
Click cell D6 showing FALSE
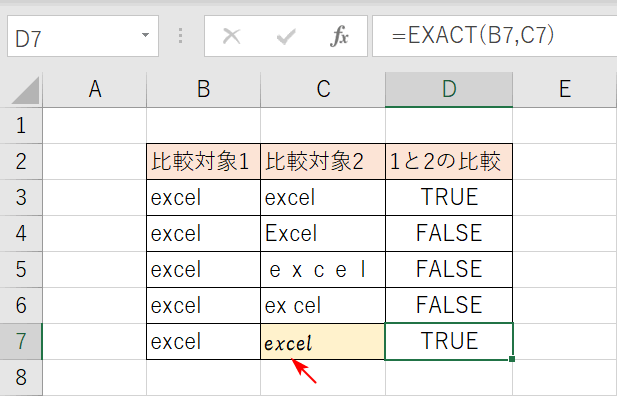pyautogui.click(x=449, y=305)
